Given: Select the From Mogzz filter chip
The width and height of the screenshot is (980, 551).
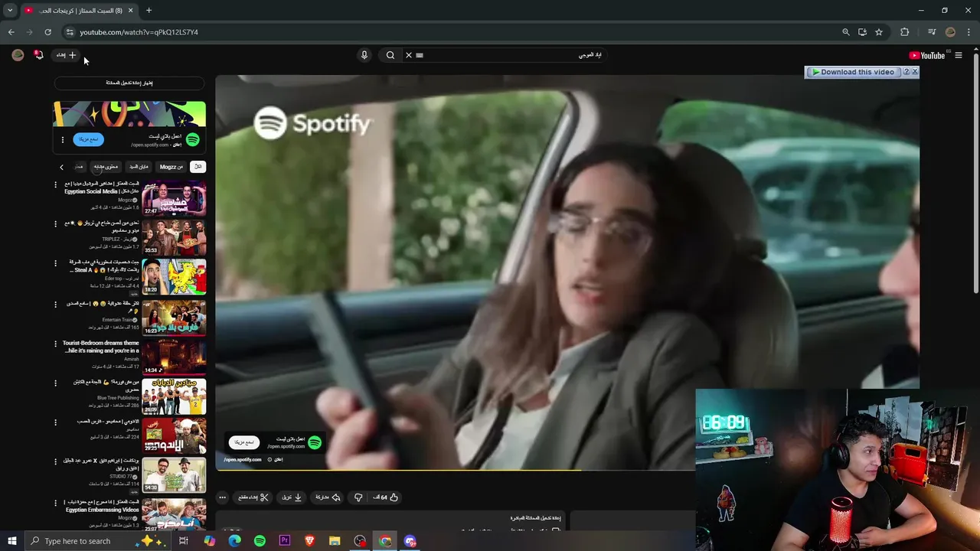Looking at the screenshot, I should (171, 167).
